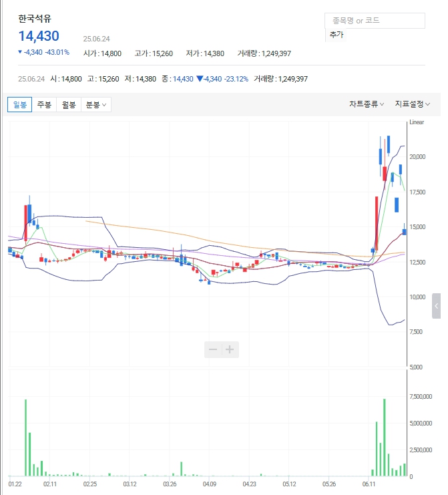The width and height of the screenshot is (448, 495).
Task: Switch to the 주봉 weekly chart tab
Action: coord(44,104)
